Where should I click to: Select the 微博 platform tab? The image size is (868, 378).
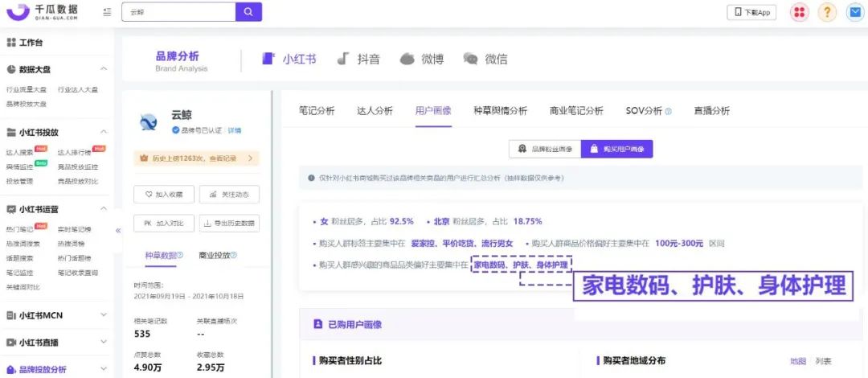(422, 59)
